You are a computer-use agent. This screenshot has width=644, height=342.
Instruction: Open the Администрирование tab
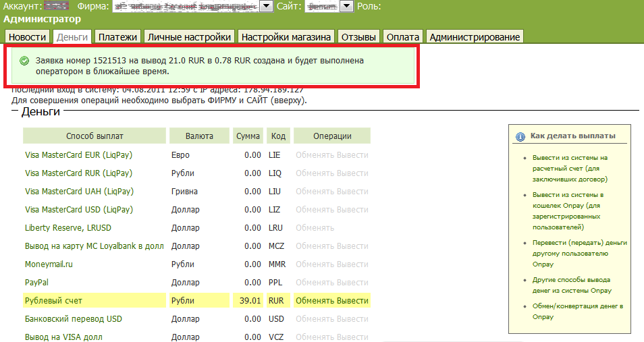click(475, 37)
